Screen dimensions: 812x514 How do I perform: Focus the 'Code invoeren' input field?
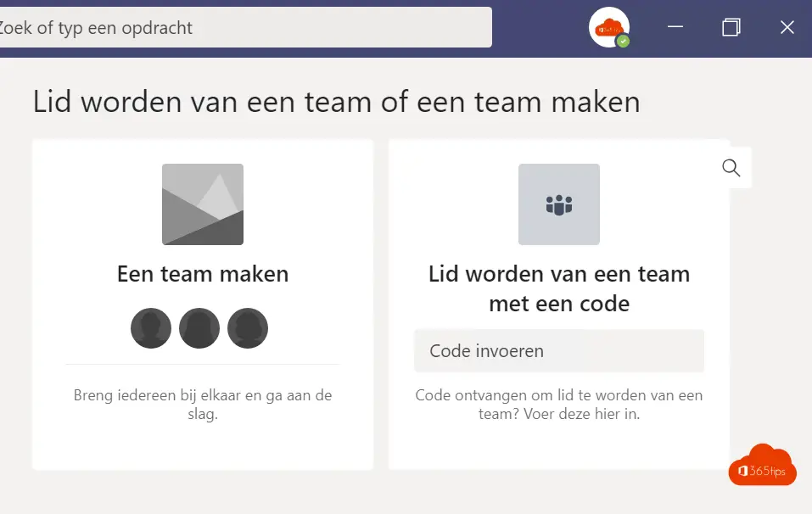tap(559, 351)
